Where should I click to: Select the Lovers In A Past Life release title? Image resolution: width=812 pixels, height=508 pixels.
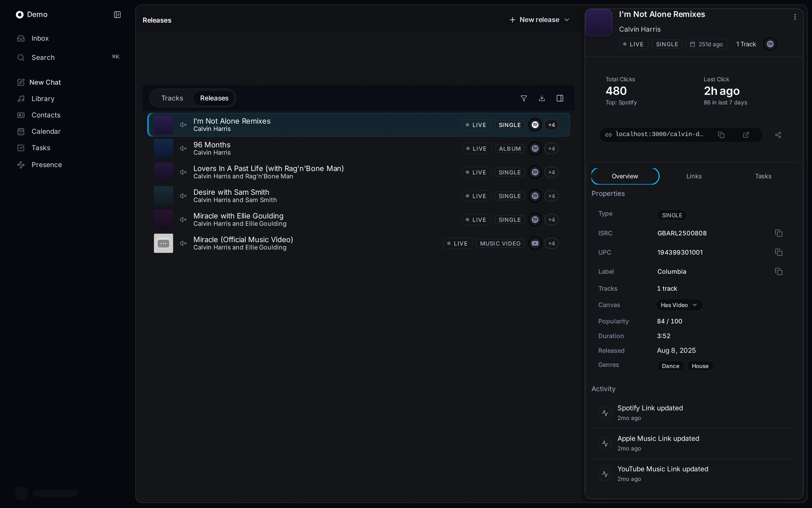[x=268, y=168]
